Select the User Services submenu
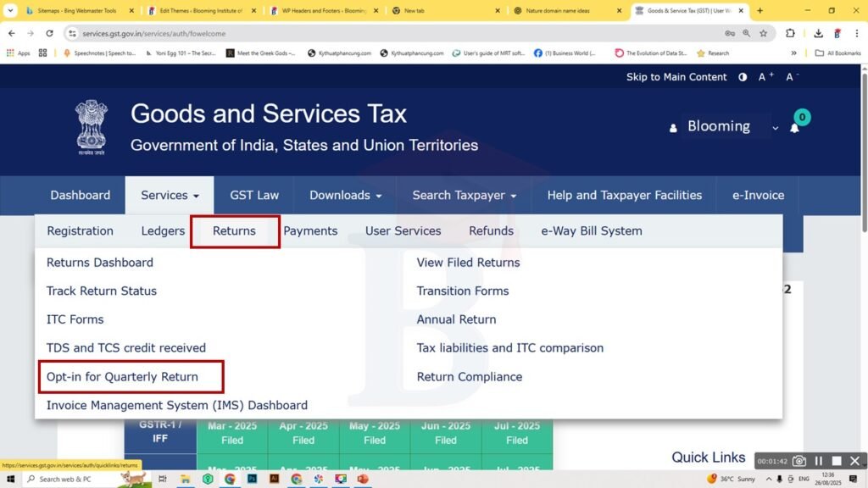 pos(403,231)
